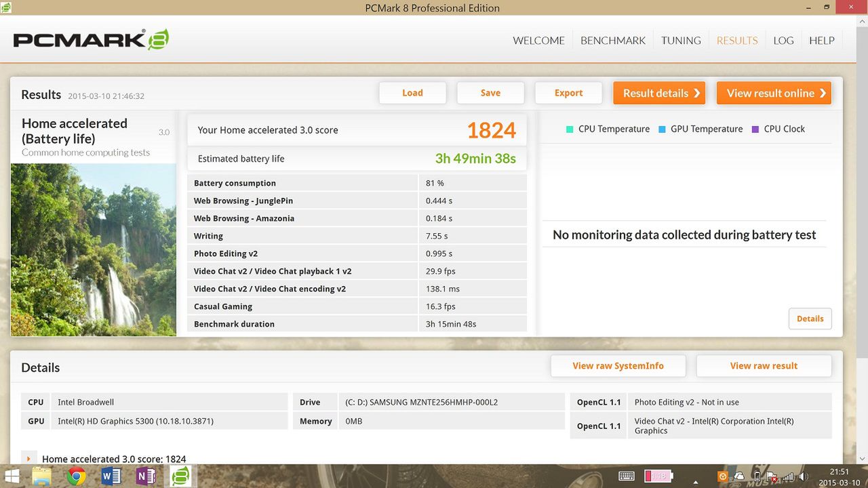Click the waterfall benchmark thumbnail
Image resolution: width=868 pixels, height=488 pixels.
coord(94,249)
